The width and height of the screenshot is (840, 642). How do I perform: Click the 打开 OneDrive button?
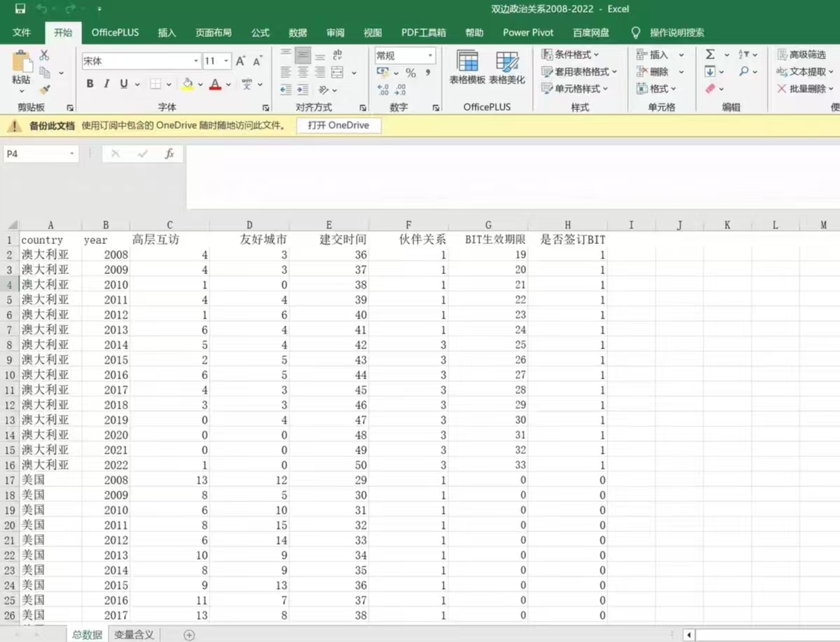coord(338,125)
